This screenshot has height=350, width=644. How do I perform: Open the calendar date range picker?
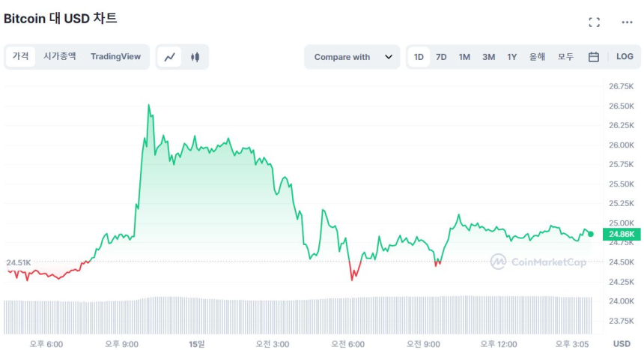(x=593, y=57)
